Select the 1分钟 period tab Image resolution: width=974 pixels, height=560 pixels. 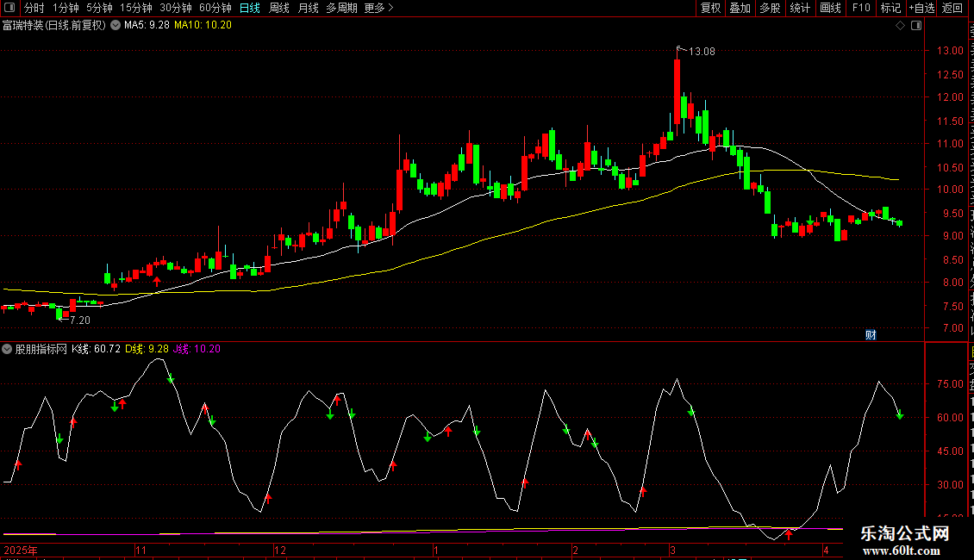66,8
